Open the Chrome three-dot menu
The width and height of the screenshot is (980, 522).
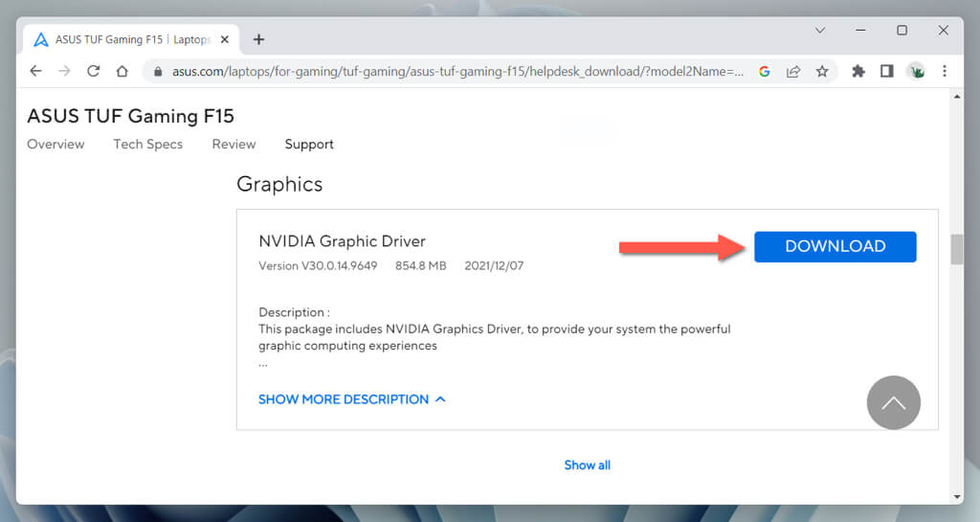[945, 71]
